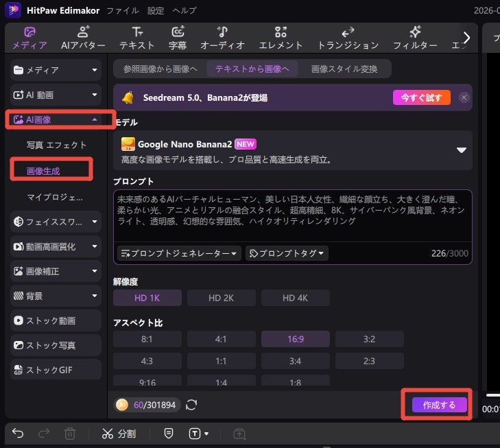The image size is (500, 448).
Task: Choose the 8:1 aspect ratio
Action: (147, 339)
